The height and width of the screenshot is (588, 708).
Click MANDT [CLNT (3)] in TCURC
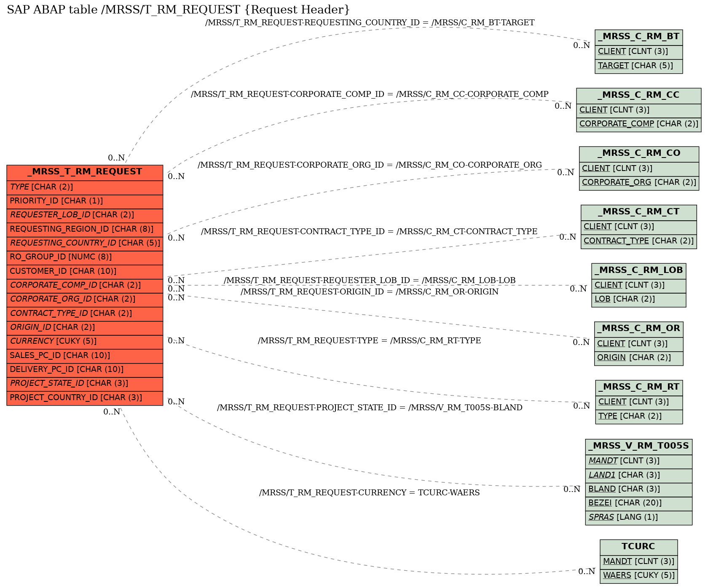(x=638, y=562)
